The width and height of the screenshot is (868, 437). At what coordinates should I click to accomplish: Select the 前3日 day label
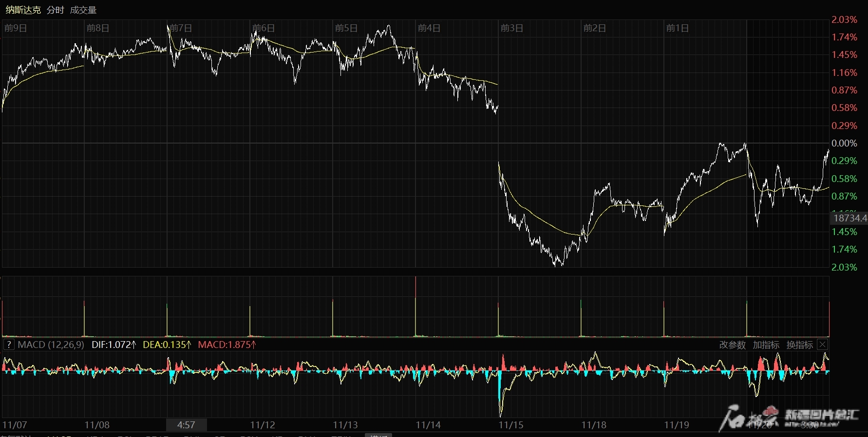pos(512,28)
